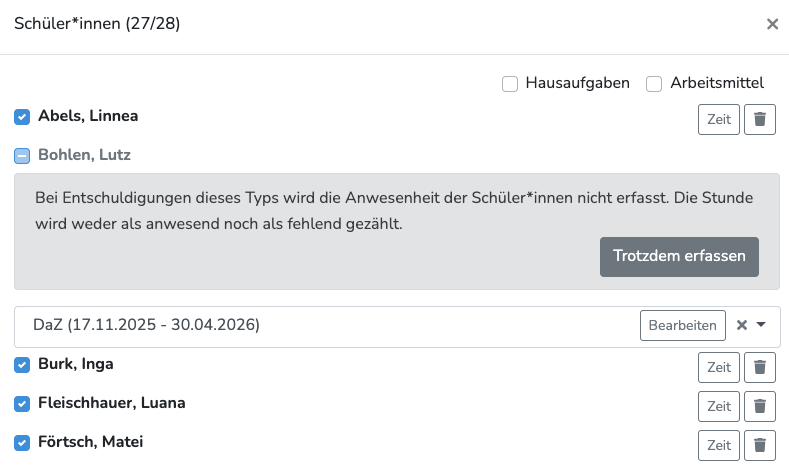Toggle the Bohlen, Lutz checkbox

coord(22,156)
